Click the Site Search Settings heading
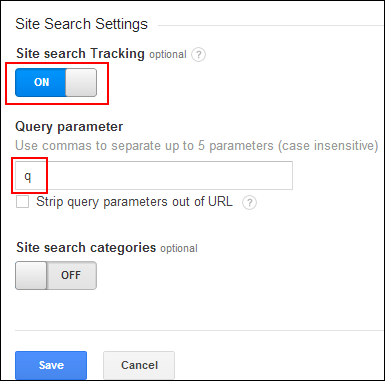This screenshot has height=381, width=385. tap(81, 24)
